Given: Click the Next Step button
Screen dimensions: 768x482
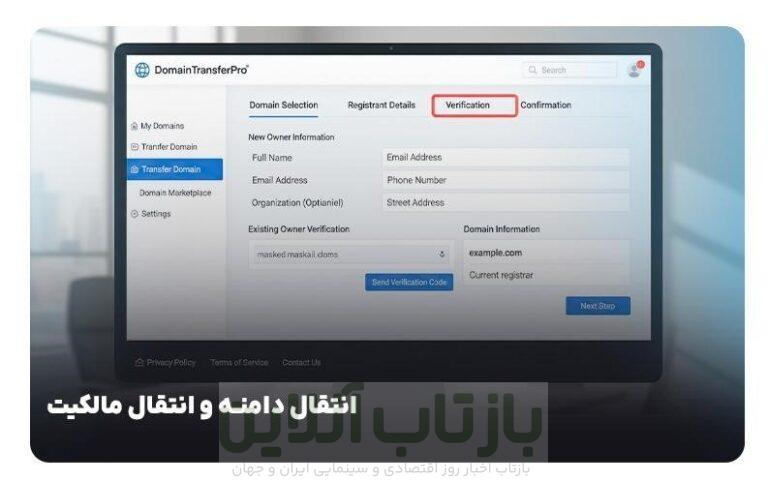Looking at the screenshot, I should coord(598,306).
